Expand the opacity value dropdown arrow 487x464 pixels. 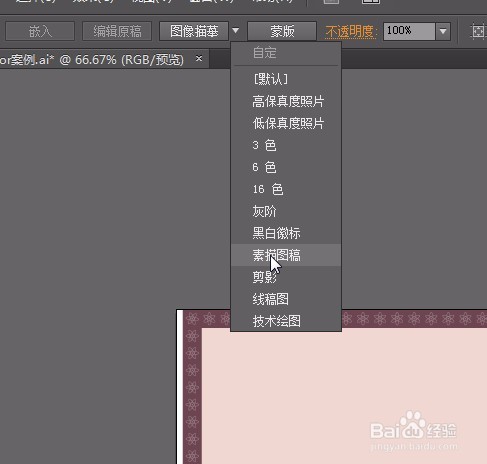(443, 31)
